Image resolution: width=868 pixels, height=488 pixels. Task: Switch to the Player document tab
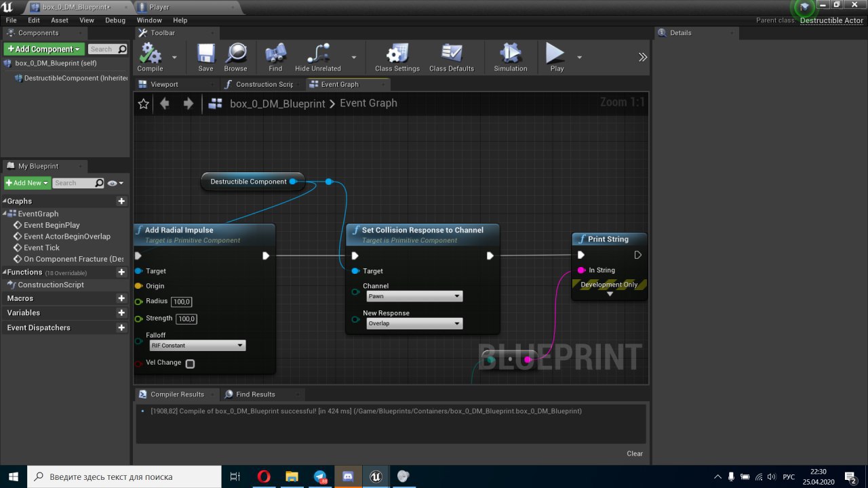point(159,7)
